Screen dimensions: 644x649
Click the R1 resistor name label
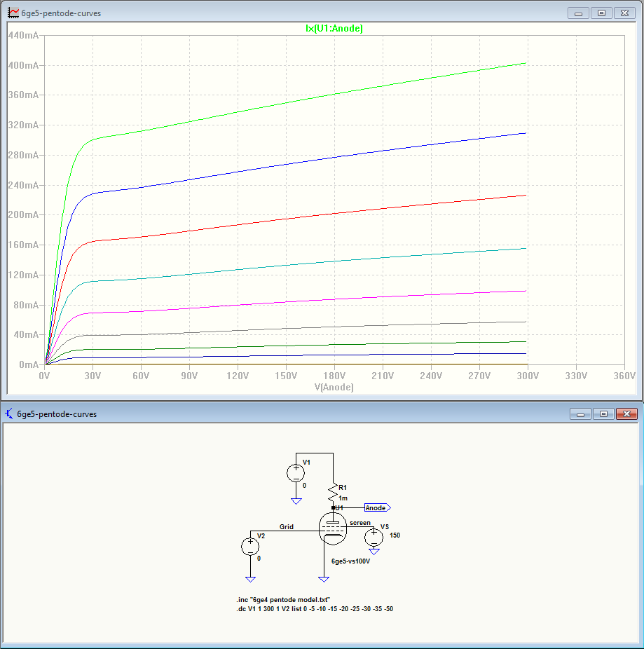(343, 488)
